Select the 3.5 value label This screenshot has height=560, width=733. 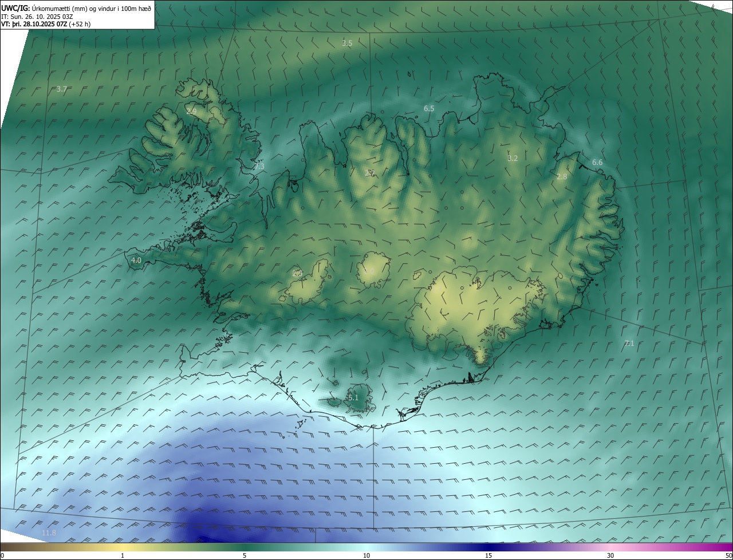click(x=347, y=43)
